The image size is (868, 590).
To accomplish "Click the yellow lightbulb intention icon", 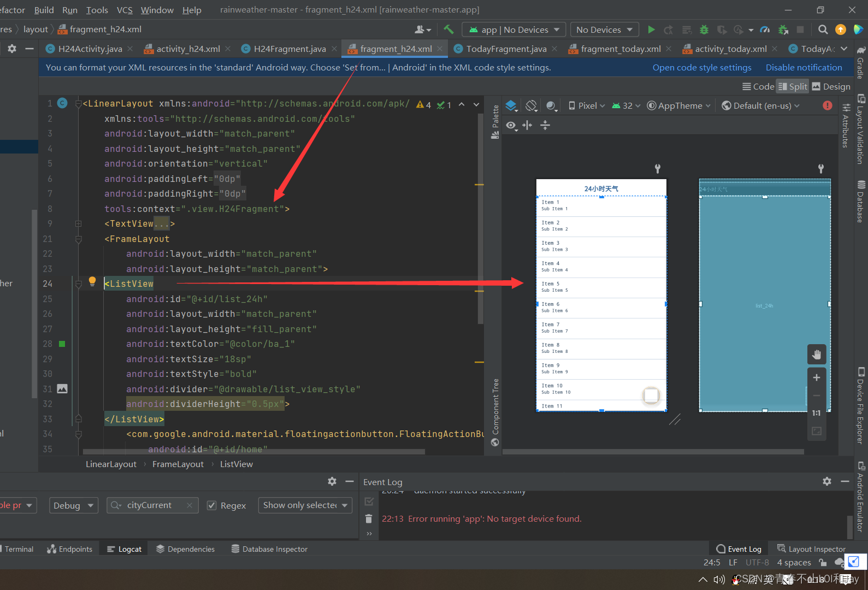I will [92, 281].
